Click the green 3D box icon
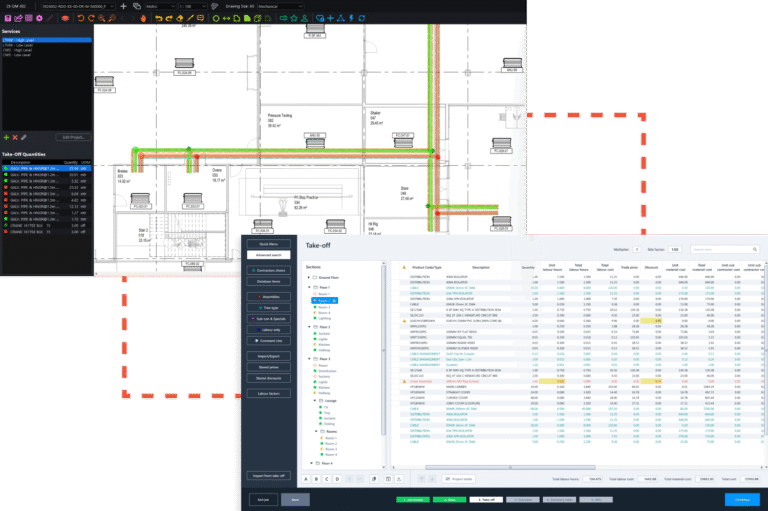The image size is (768, 511). tap(258, 18)
